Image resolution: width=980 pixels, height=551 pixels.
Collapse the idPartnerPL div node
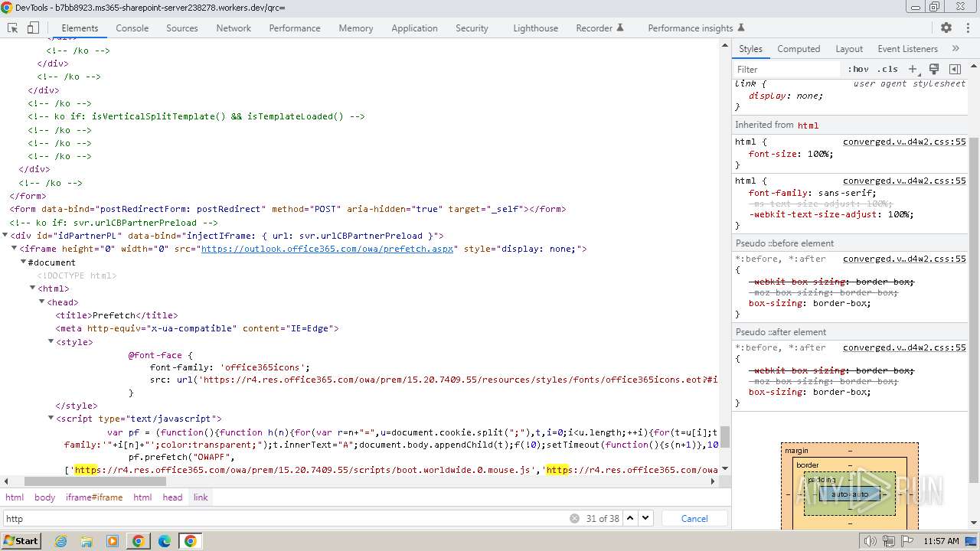tap(5, 236)
